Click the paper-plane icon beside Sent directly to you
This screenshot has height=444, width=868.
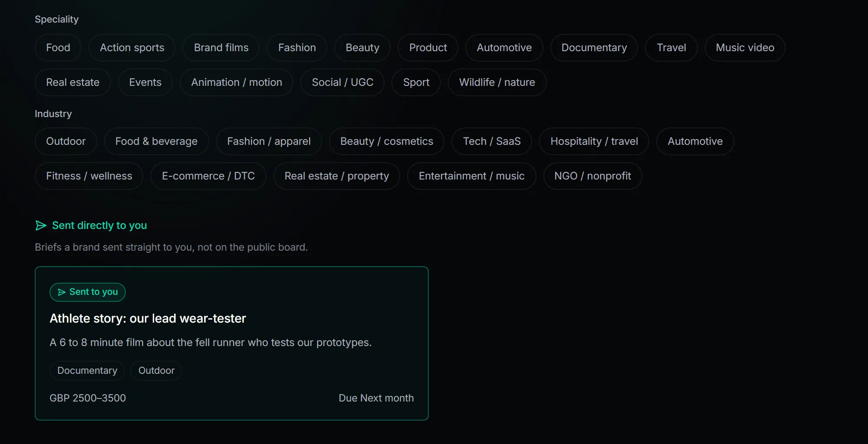click(x=41, y=225)
